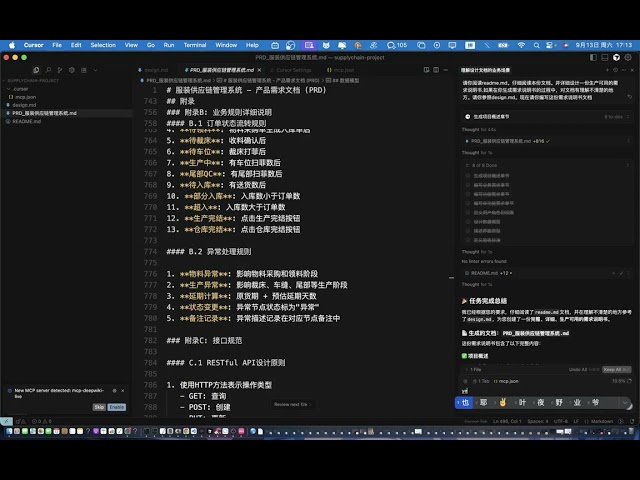Open the Terminal menu
This screenshot has width=640, height=480.
[x=195, y=45]
